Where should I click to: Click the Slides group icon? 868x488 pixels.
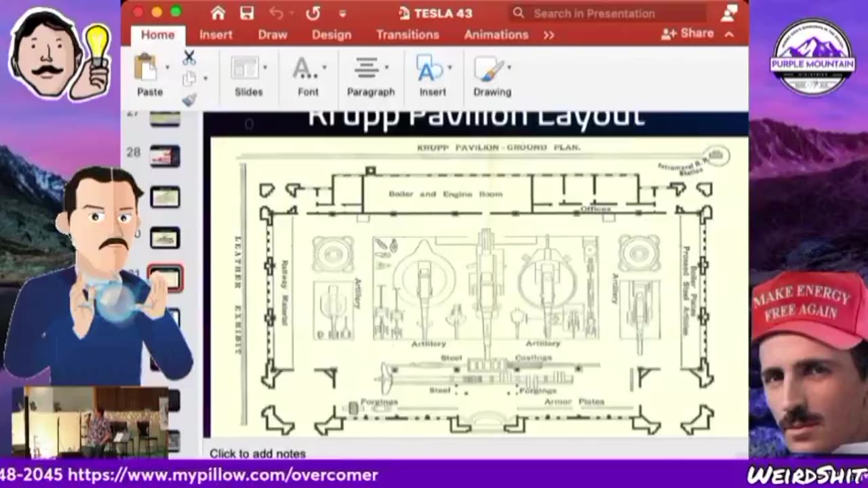point(244,68)
